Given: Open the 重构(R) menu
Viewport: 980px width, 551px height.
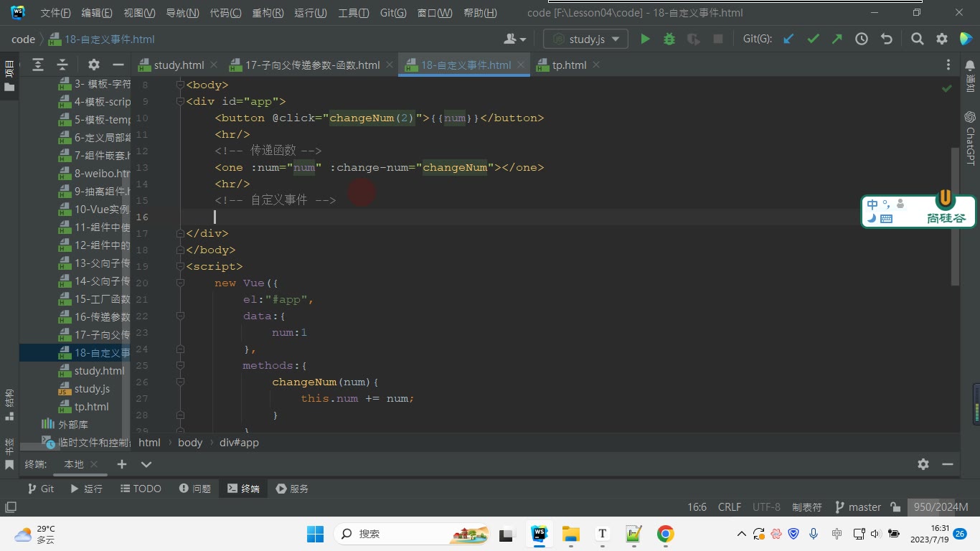Looking at the screenshot, I should coord(268,13).
